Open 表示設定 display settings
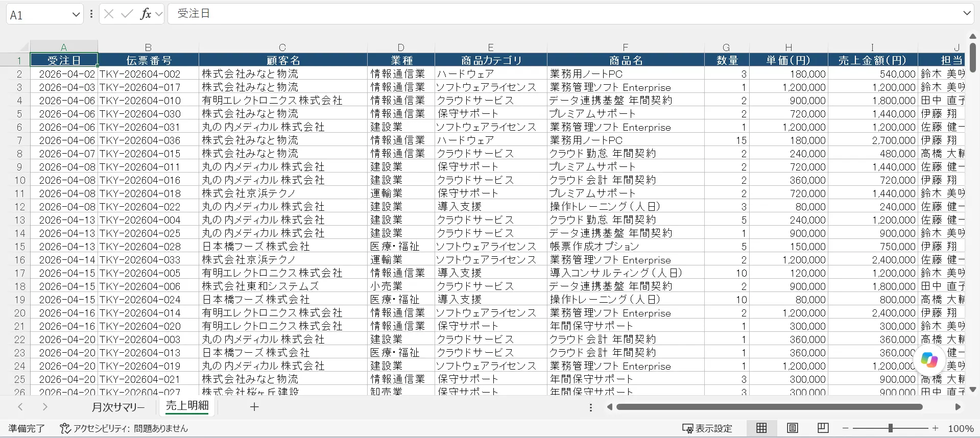Viewport: 980px width, 438px height. click(708, 428)
